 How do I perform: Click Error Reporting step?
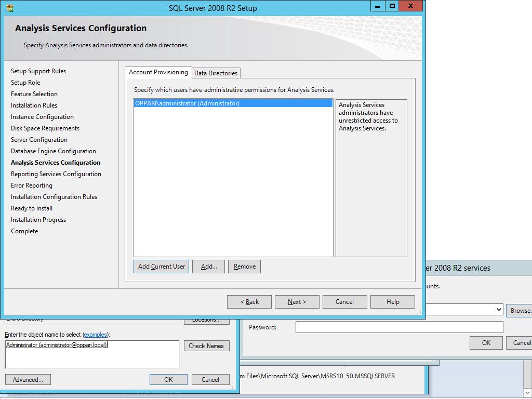click(32, 185)
